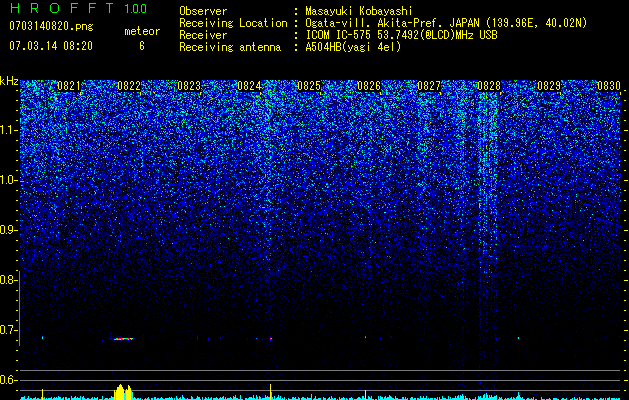
Task: Click the long meteor echo trace near 0822
Action: [x=123, y=339]
